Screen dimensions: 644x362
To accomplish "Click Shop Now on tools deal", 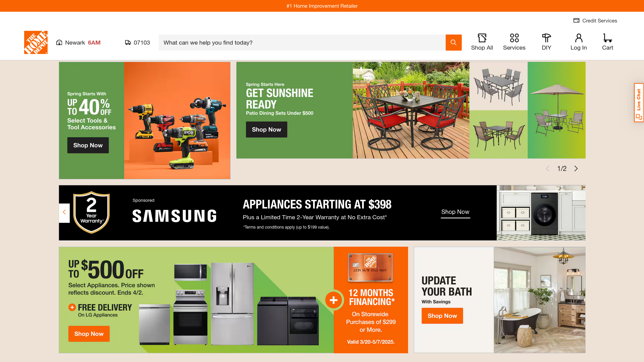I will click(x=88, y=145).
